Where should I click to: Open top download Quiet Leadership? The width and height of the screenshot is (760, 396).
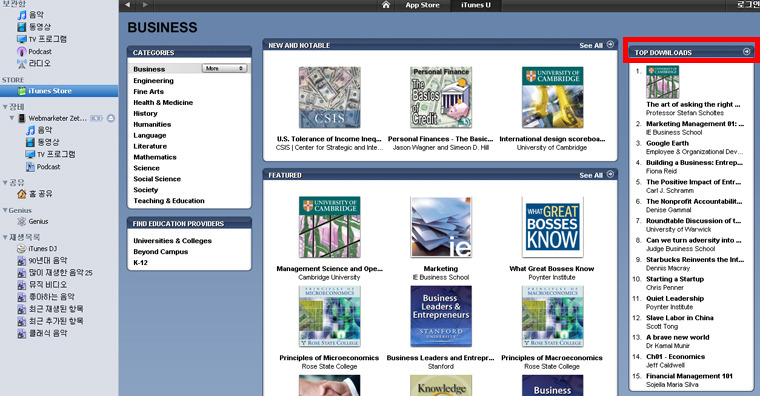675,299
